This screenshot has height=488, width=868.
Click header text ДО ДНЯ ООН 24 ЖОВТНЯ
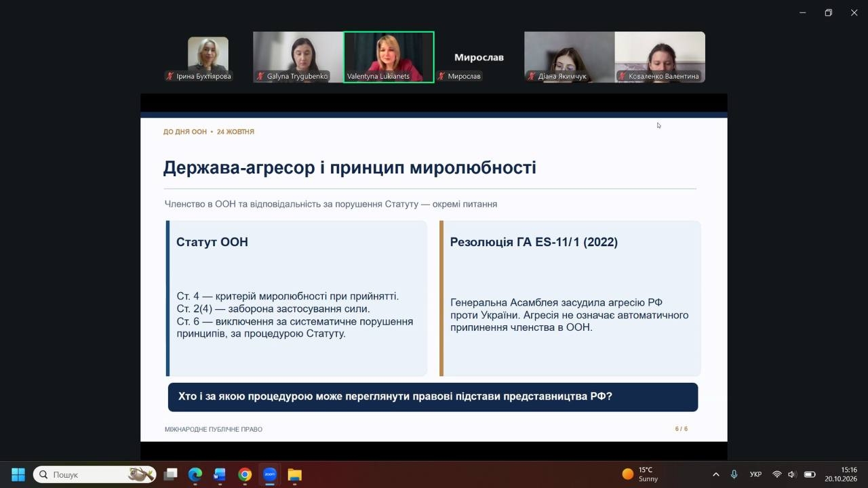209,131
